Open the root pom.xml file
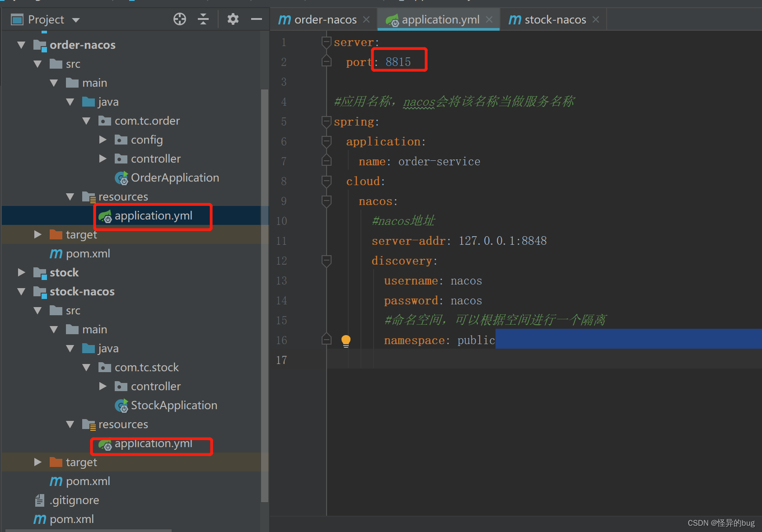762x532 pixels. tap(71, 519)
